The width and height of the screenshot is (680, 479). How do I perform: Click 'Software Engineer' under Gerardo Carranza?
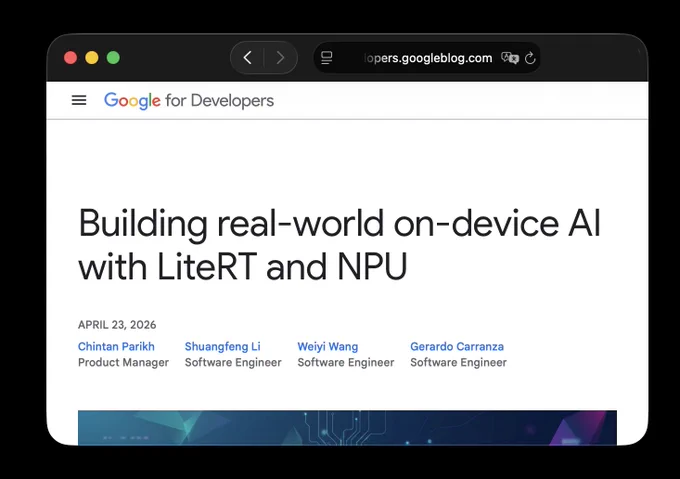click(x=458, y=362)
